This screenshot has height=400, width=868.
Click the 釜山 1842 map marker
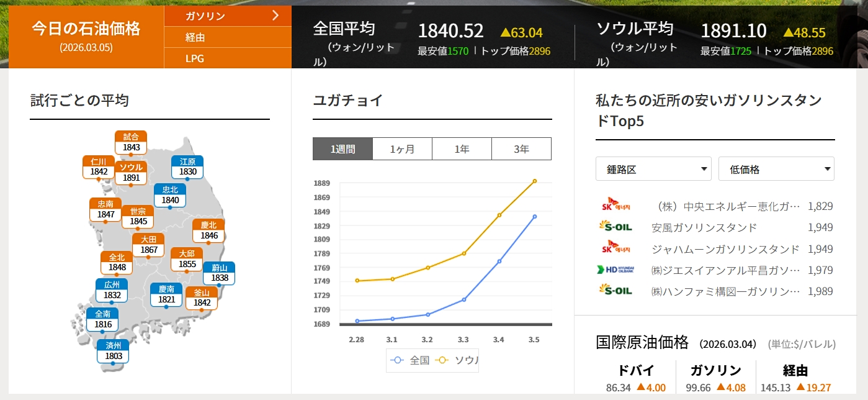[x=202, y=298]
